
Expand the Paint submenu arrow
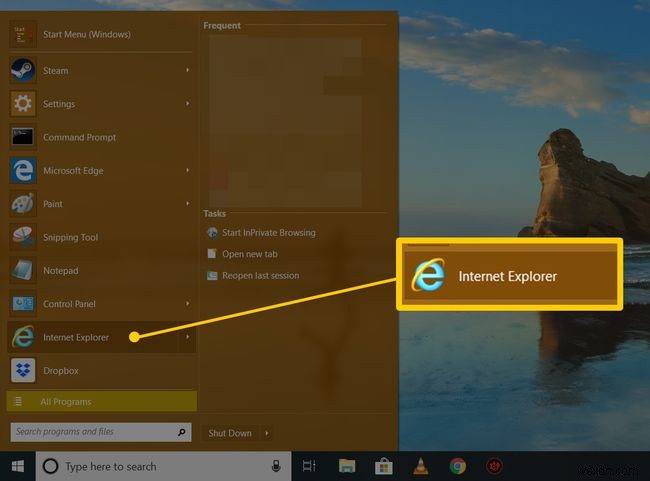click(x=188, y=204)
